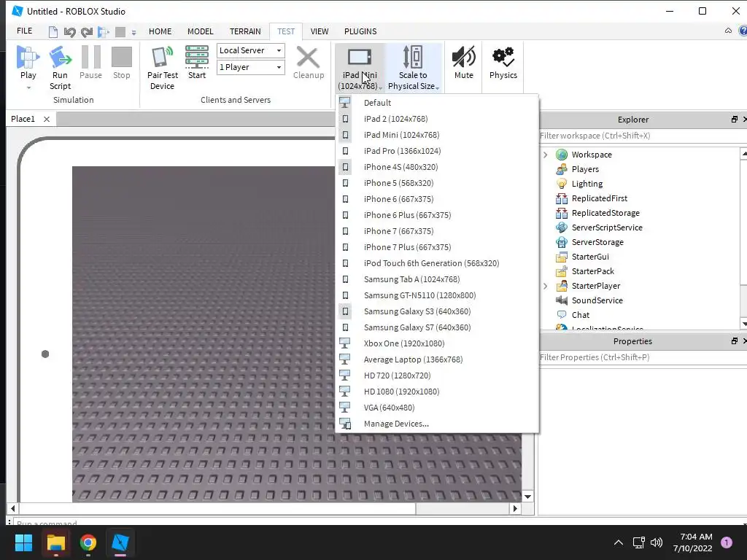Pick Samsung GT-N5110 (1280x800) device
The height and width of the screenshot is (560, 747).
click(x=437, y=295)
